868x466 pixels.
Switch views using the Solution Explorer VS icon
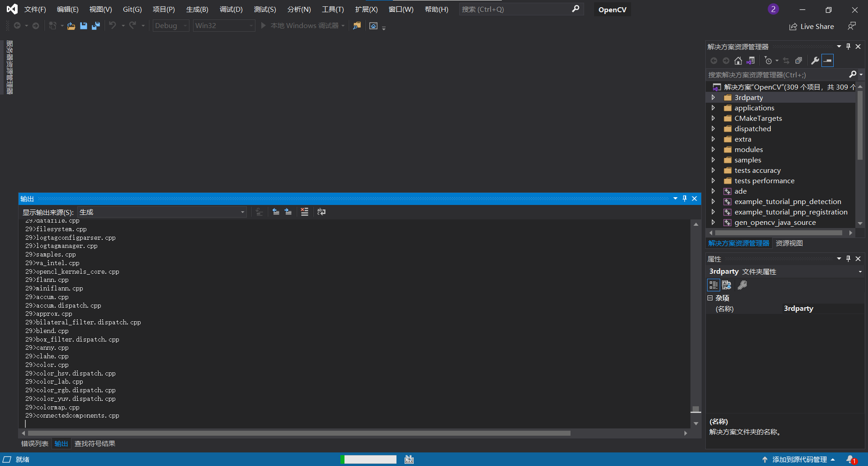point(750,61)
